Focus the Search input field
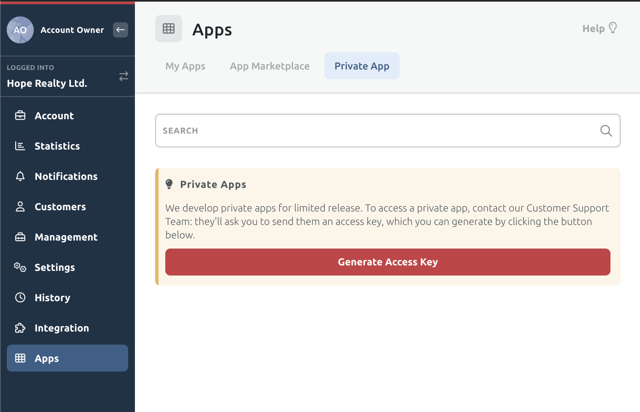 (x=378, y=131)
